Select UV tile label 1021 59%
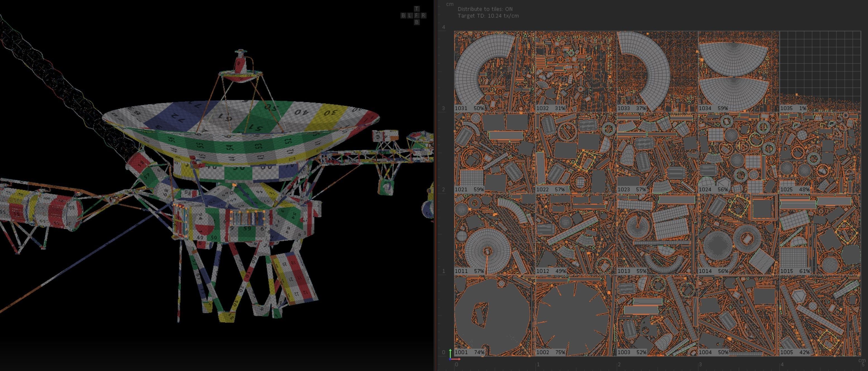The image size is (868, 371). (469, 189)
